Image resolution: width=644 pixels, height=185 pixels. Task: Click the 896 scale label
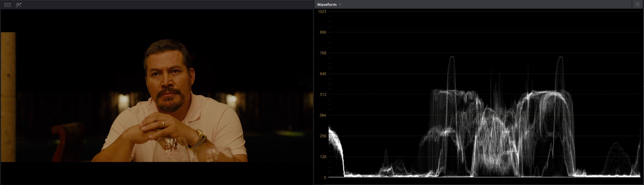coord(323,32)
